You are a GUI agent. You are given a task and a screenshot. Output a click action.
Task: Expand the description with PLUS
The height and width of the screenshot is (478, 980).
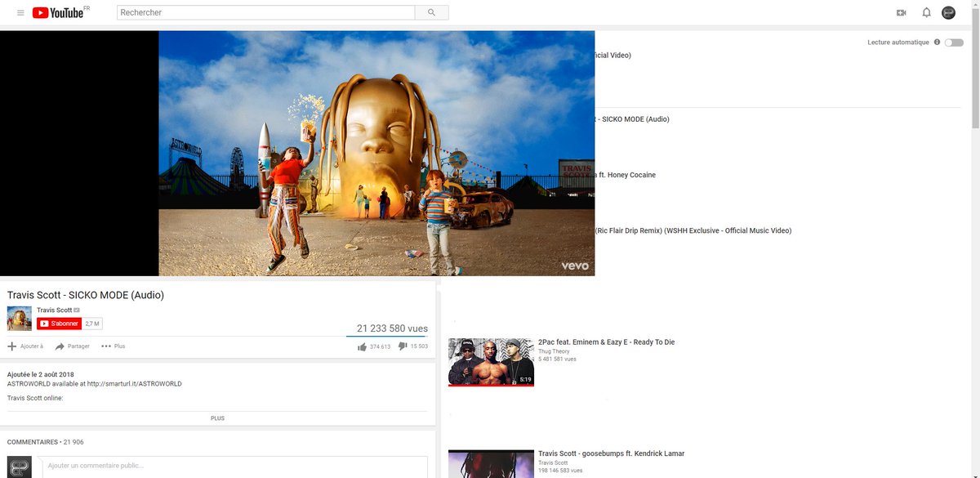tap(217, 418)
